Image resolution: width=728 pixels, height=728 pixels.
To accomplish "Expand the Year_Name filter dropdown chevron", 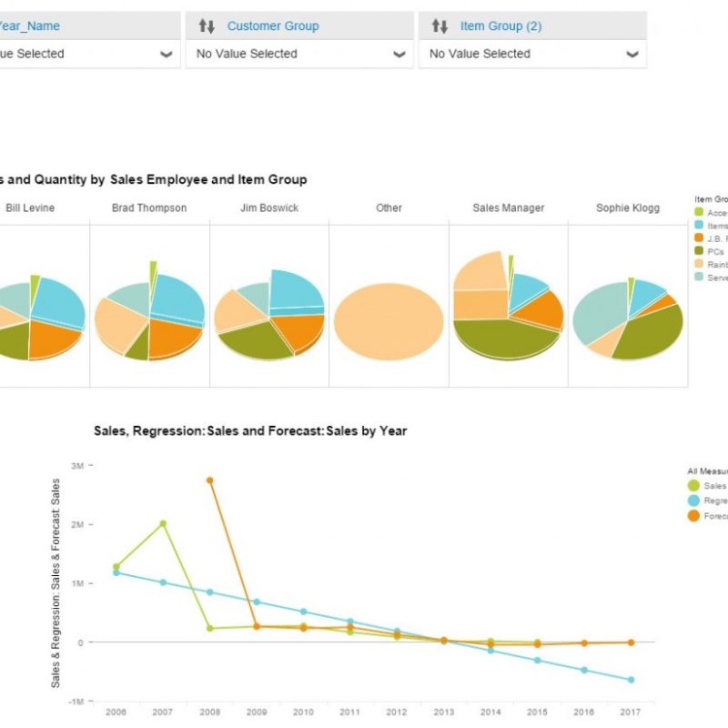I will pyautogui.click(x=167, y=55).
